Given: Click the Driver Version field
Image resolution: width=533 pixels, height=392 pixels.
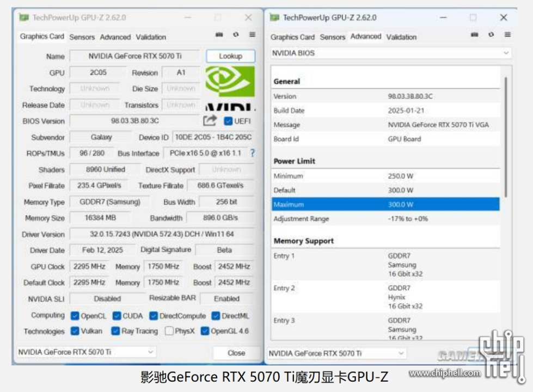Looking at the screenshot, I should (x=162, y=234).
